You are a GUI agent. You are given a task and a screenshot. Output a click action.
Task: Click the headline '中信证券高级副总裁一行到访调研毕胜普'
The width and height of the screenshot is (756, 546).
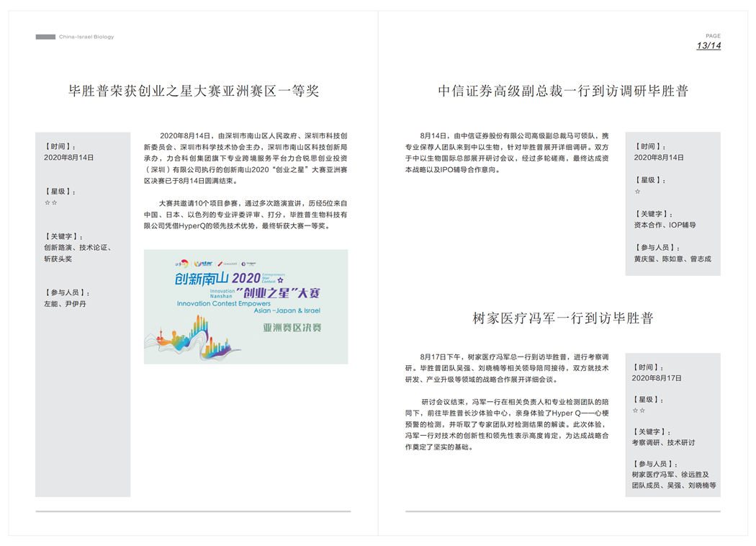click(562, 91)
